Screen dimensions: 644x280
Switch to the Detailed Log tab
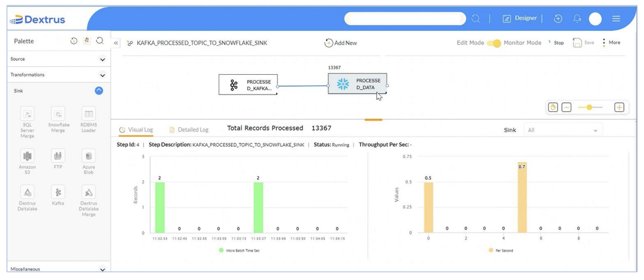coord(189,130)
